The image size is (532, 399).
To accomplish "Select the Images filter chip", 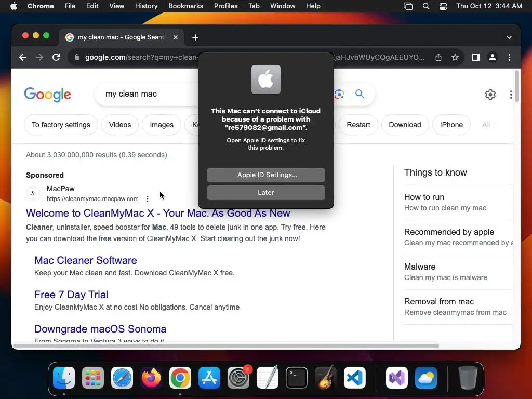I will tap(162, 125).
